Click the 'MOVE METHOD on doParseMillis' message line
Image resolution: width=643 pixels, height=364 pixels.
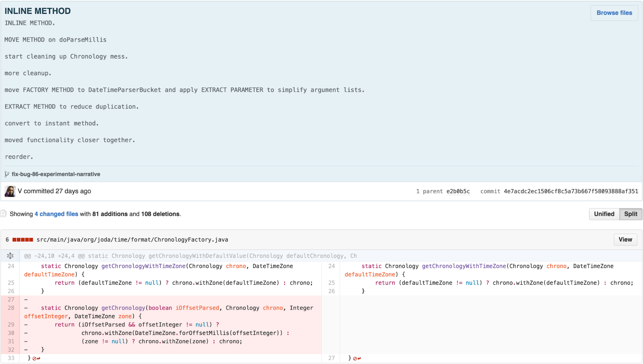coord(55,40)
